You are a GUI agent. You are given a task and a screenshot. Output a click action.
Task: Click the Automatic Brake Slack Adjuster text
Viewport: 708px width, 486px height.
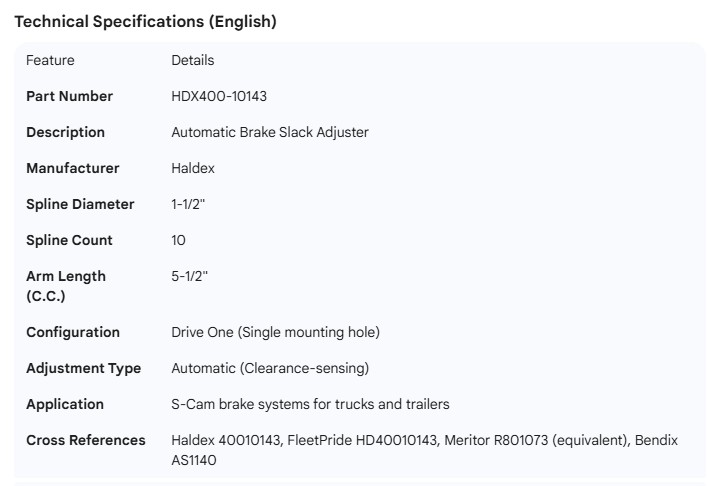(x=270, y=132)
